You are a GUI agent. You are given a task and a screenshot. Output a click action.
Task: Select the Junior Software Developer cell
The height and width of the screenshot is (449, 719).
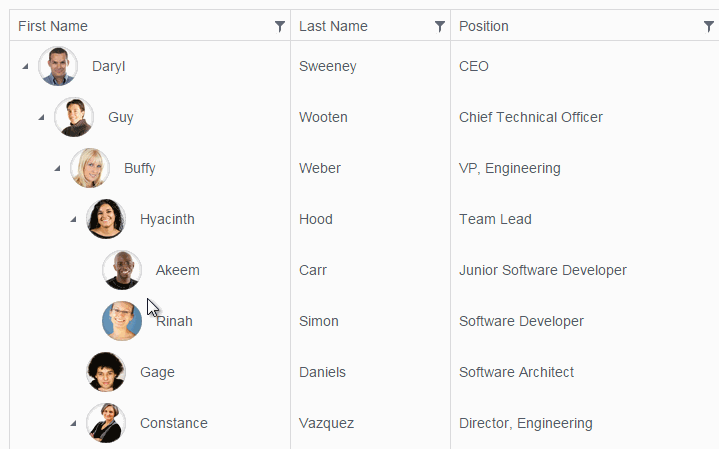543,270
